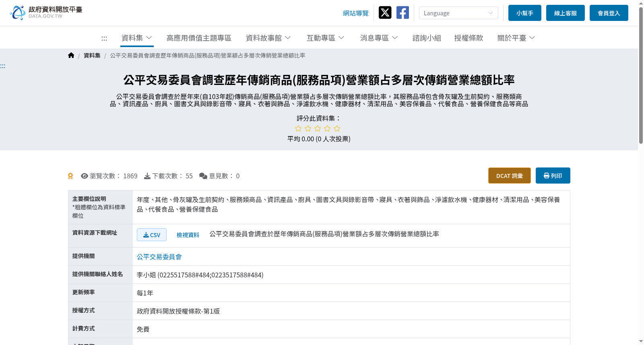Rate dataset with the first star
This screenshot has height=345, width=644.
click(298, 128)
